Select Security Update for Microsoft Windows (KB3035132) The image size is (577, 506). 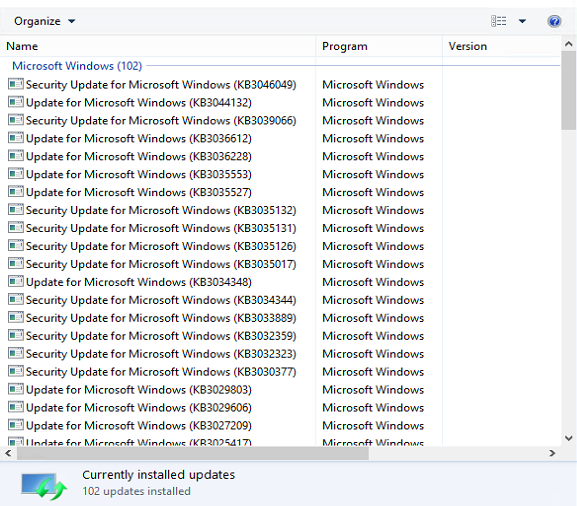click(161, 210)
